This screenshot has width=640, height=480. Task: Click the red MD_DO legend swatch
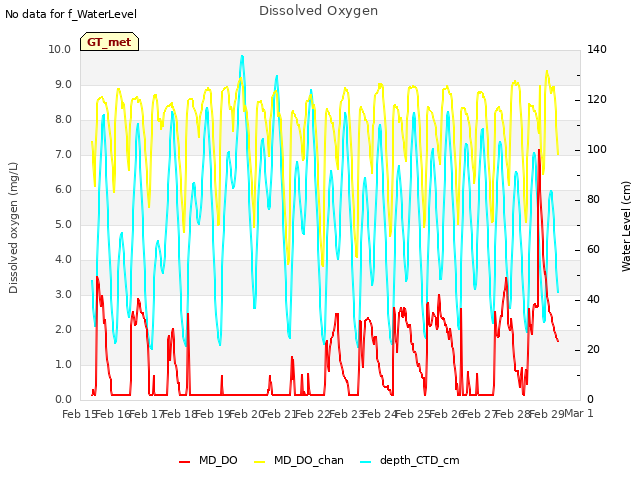[x=184, y=462]
